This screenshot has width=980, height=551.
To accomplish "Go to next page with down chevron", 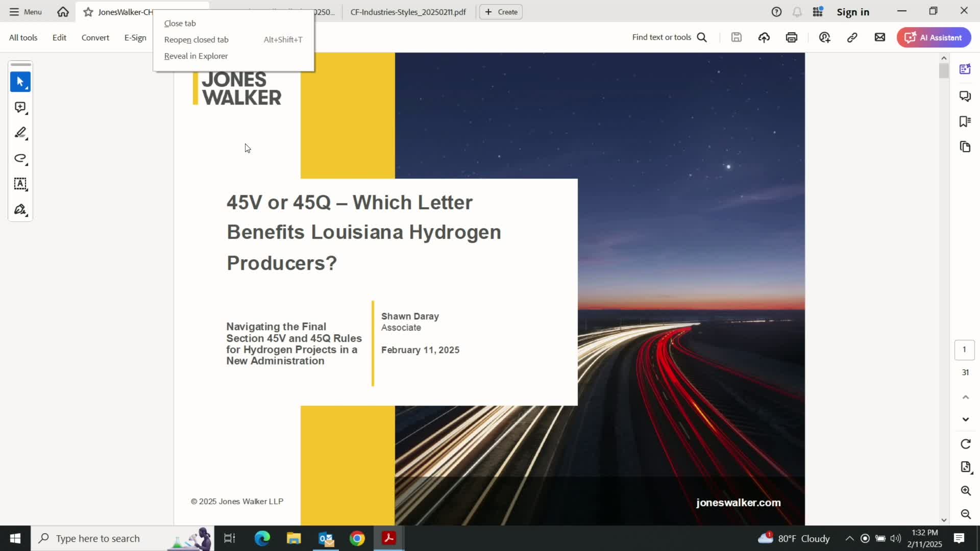I will click(965, 419).
